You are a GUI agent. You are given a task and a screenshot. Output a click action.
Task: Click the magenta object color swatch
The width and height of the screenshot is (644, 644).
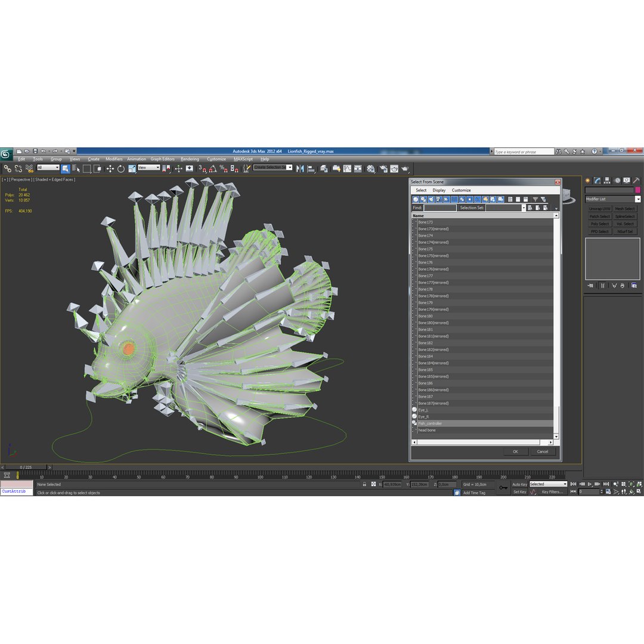tap(637, 190)
